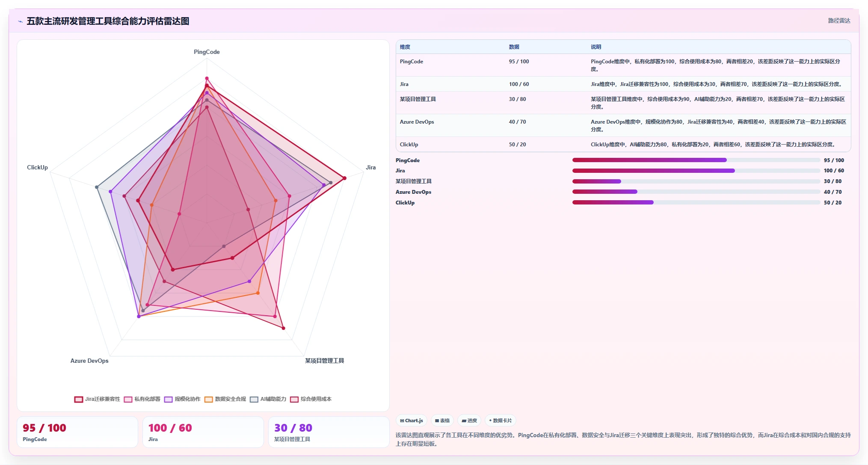
Task: Toggle the 综合使用成本 legend item
Action: click(311, 399)
